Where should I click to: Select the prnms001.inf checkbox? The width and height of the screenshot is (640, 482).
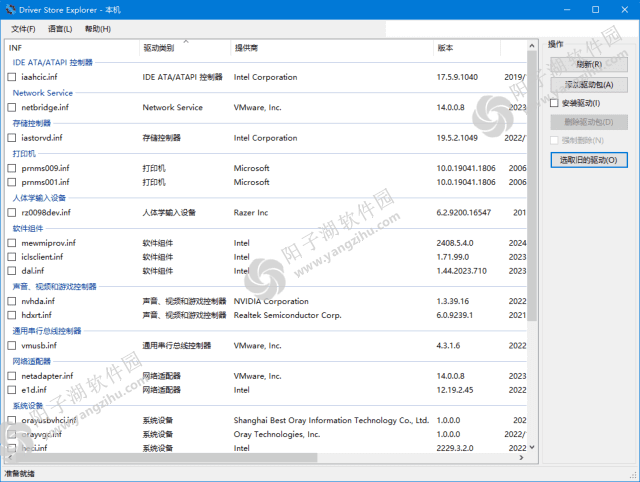12,182
